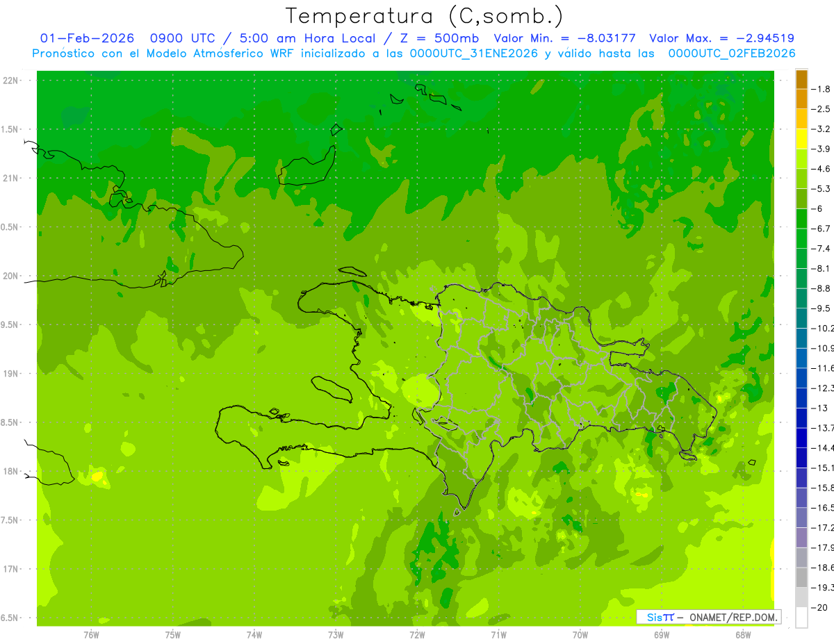Click the "-8.8" legend label
Viewport: 834px width, 644px height.
pyautogui.click(x=821, y=288)
